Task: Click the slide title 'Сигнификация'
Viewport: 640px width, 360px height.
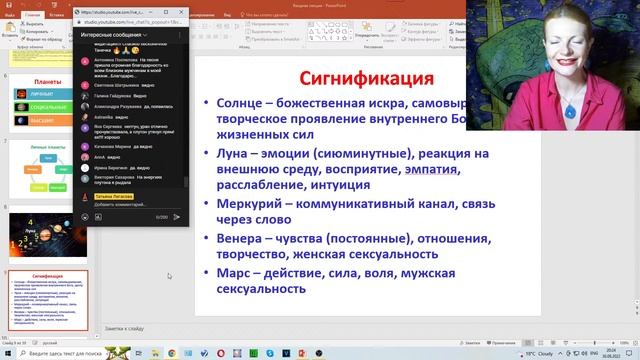Action: [x=366, y=78]
